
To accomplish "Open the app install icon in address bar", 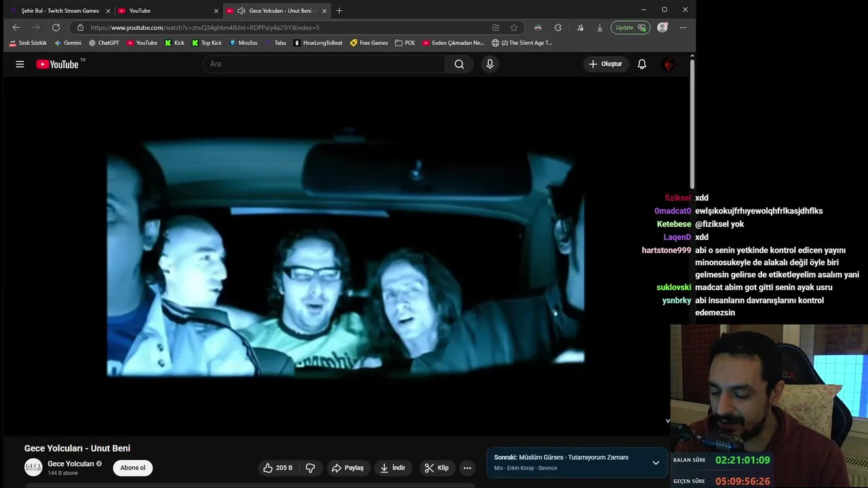I will (x=496, y=28).
